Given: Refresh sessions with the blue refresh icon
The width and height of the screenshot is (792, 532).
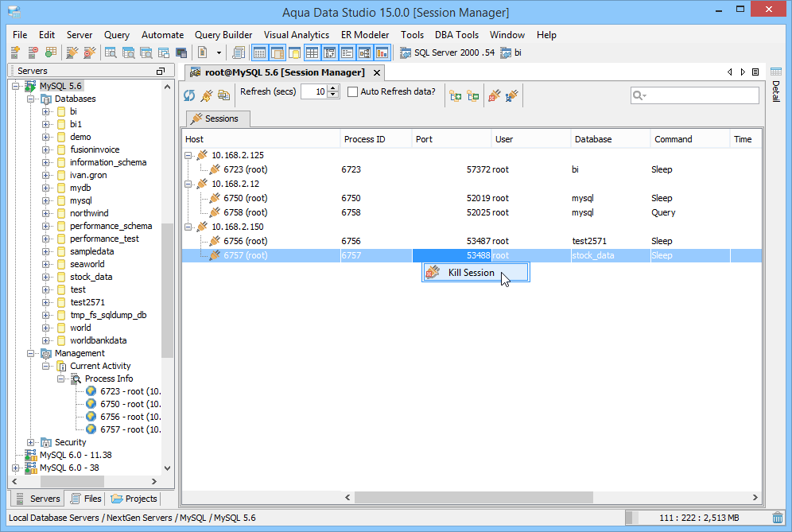Looking at the screenshot, I should click(x=189, y=95).
